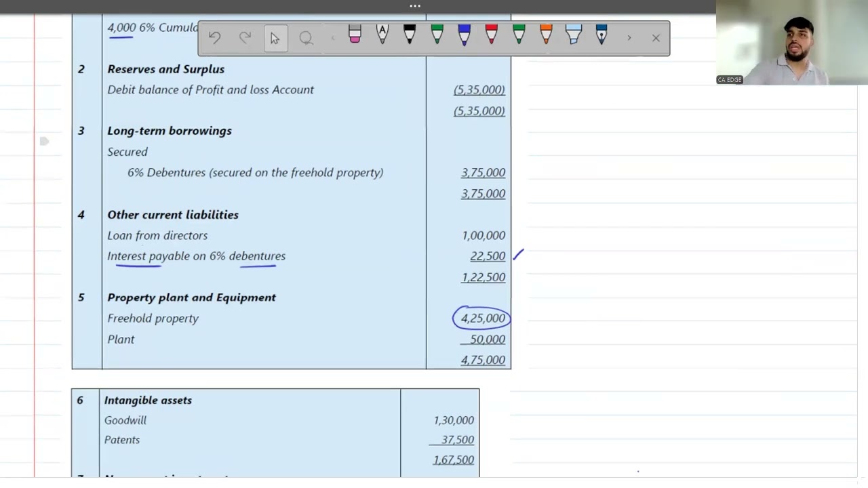Choose the green pen beside the orange pen
This screenshot has width=868, height=488.
click(x=519, y=35)
